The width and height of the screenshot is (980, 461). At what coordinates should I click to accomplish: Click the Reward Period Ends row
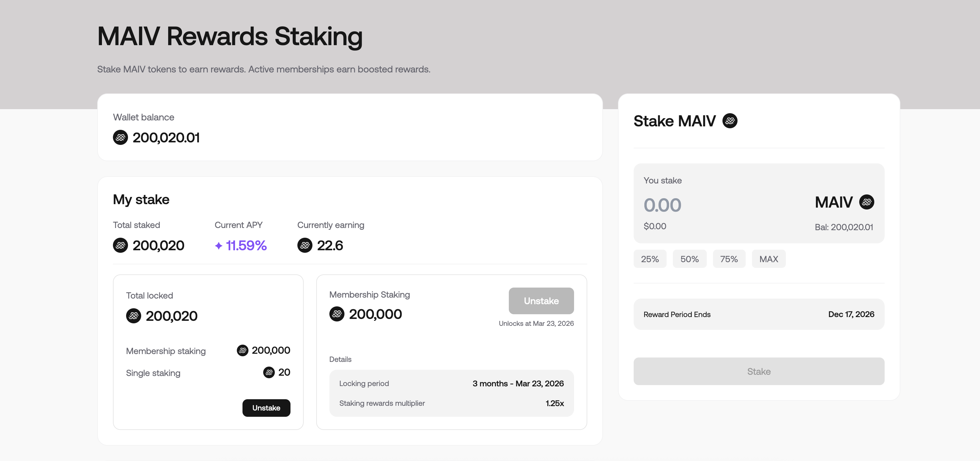(x=759, y=314)
